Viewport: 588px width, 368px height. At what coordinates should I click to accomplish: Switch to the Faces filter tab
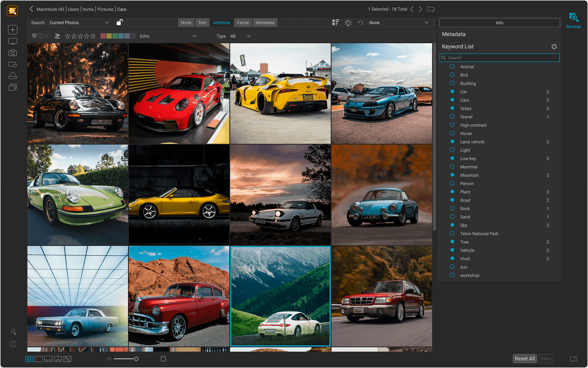(243, 23)
